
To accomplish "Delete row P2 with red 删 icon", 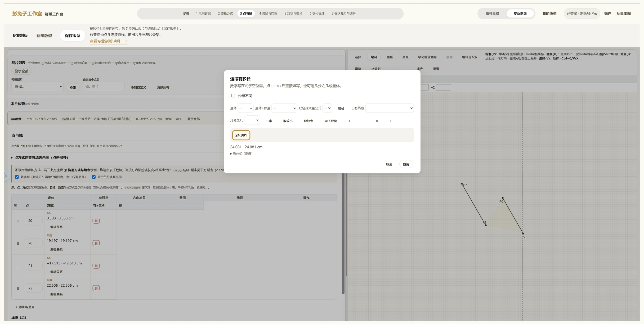I will [x=96, y=288].
